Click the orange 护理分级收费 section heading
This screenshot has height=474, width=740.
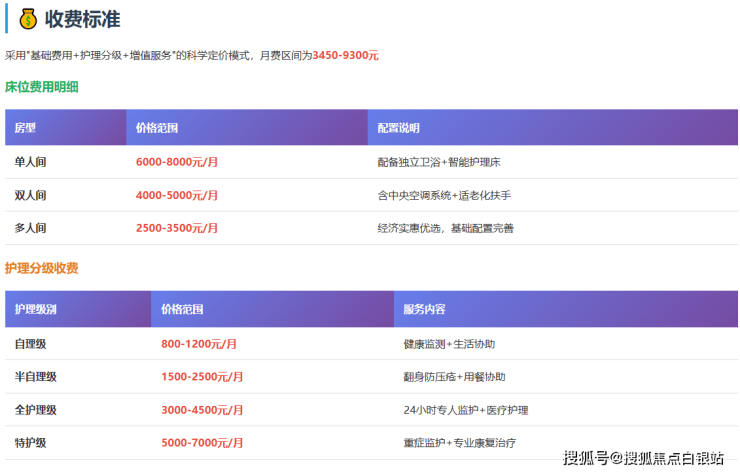(x=42, y=268)
